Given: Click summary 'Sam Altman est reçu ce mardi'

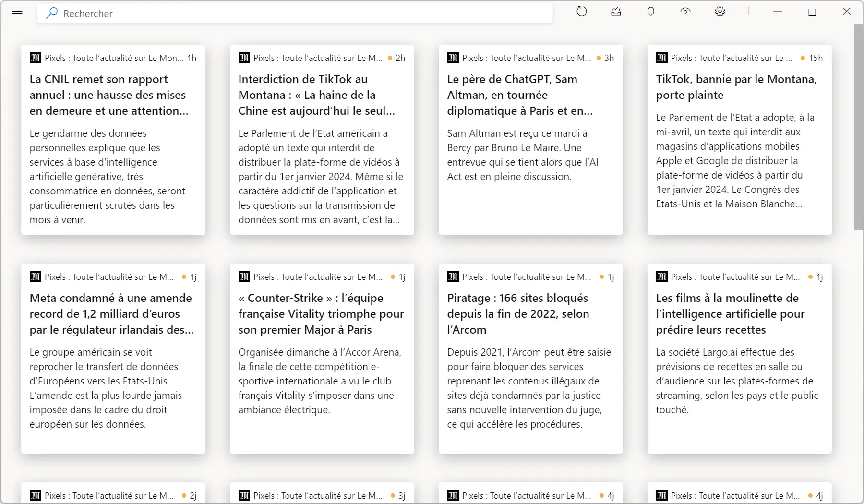Looking at the screenshot, I should [524, 155].
